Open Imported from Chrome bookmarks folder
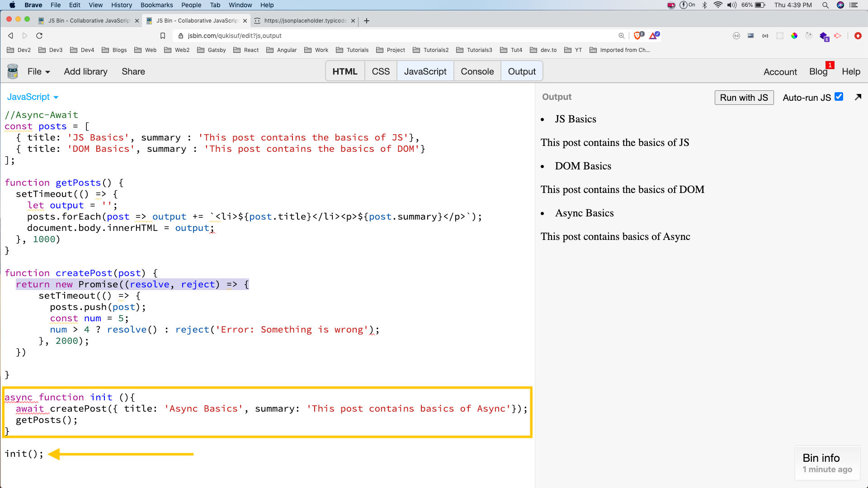 point(620,50)
